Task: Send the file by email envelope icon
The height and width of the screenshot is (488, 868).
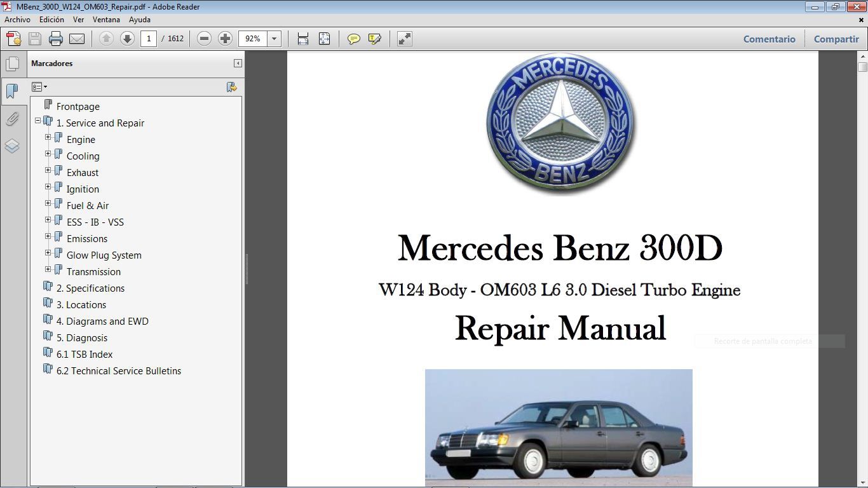Action: click(x=77, y=39)
